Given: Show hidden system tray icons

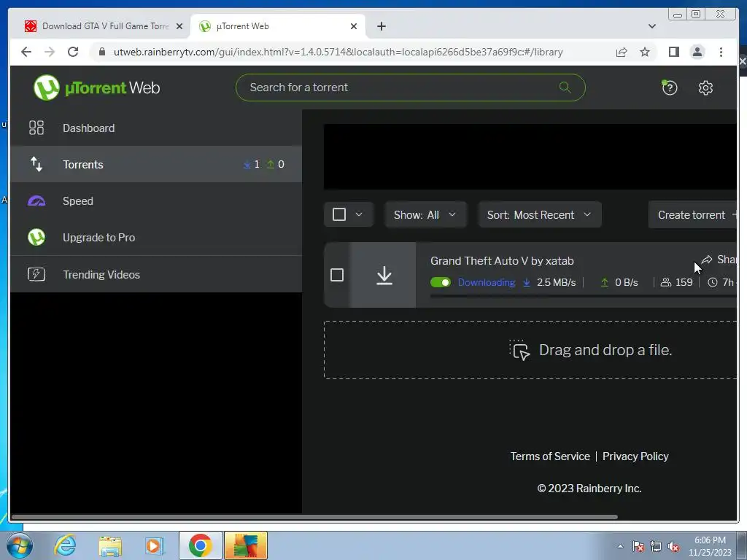Looking at the screenshot, I should click(x=620, y=546).
